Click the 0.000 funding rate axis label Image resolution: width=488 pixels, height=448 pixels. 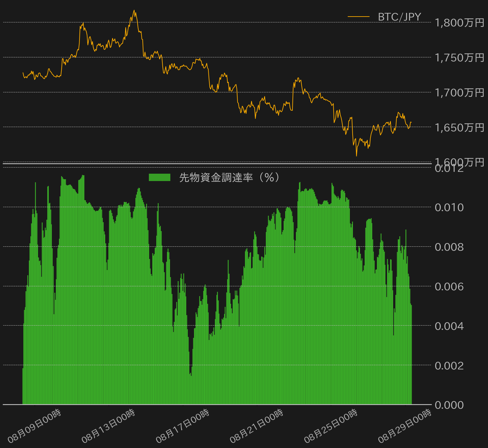[449, 405]
